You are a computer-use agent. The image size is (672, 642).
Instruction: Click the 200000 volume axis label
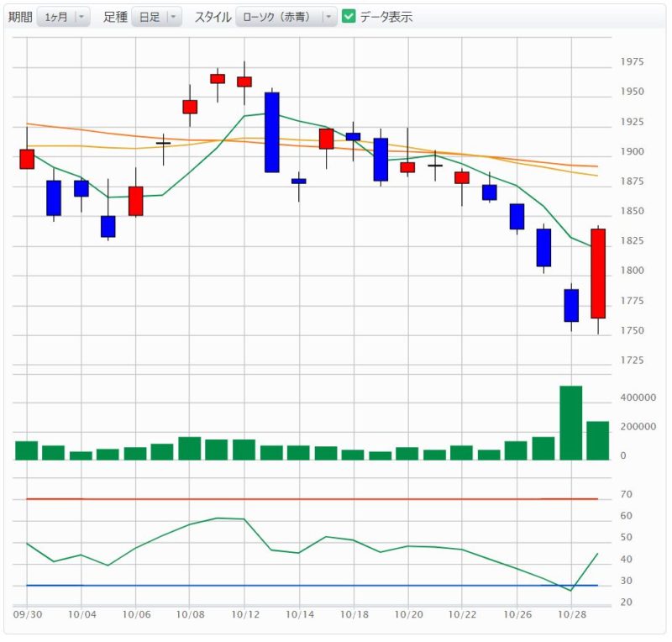[x=638, y=427]
